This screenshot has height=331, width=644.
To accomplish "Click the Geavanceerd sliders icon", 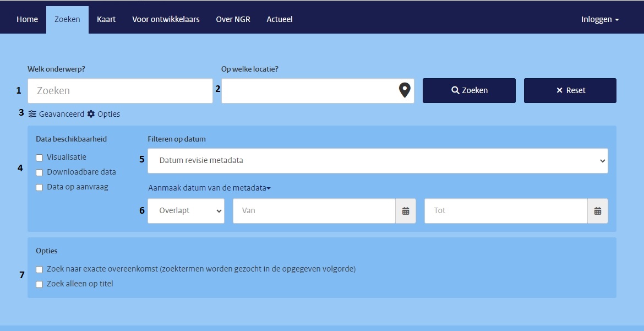I will point(32,114).
